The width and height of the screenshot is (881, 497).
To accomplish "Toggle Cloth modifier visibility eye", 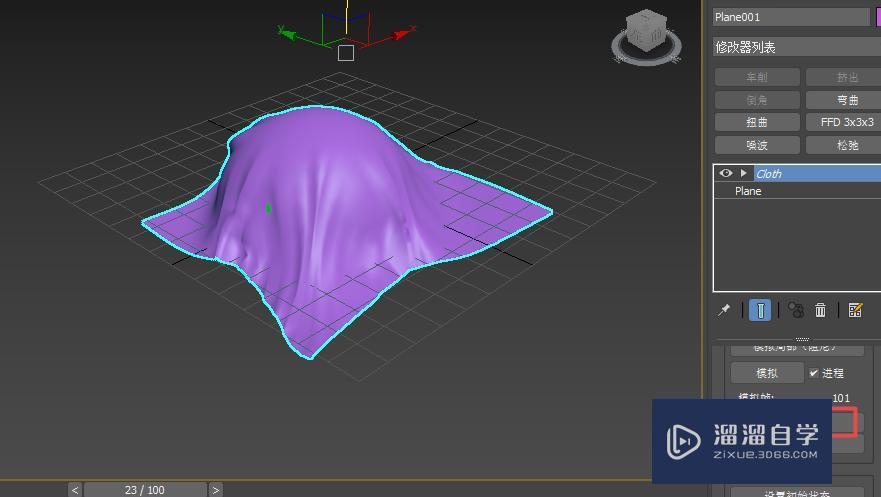I will [725, 173].
